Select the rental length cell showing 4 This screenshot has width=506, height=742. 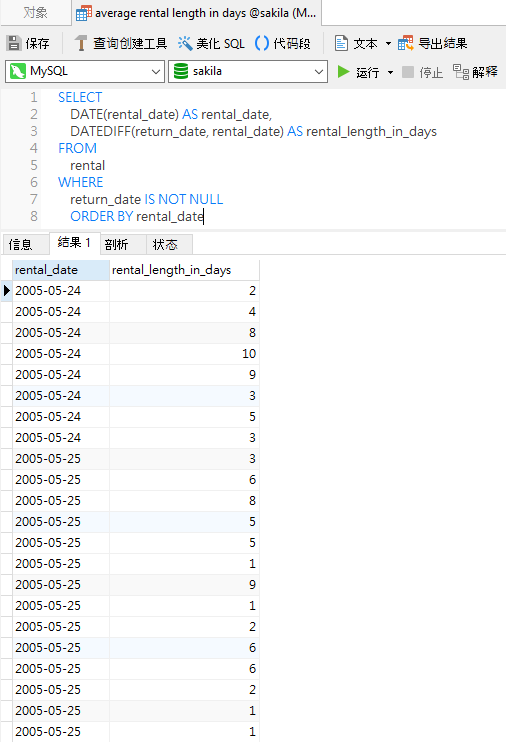[x=185, y=311]
